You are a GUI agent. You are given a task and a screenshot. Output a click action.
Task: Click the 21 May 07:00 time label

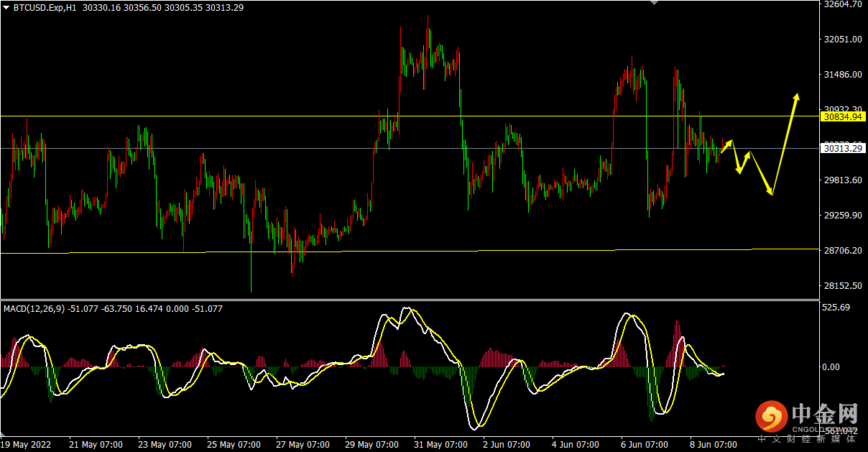point(96,445)
